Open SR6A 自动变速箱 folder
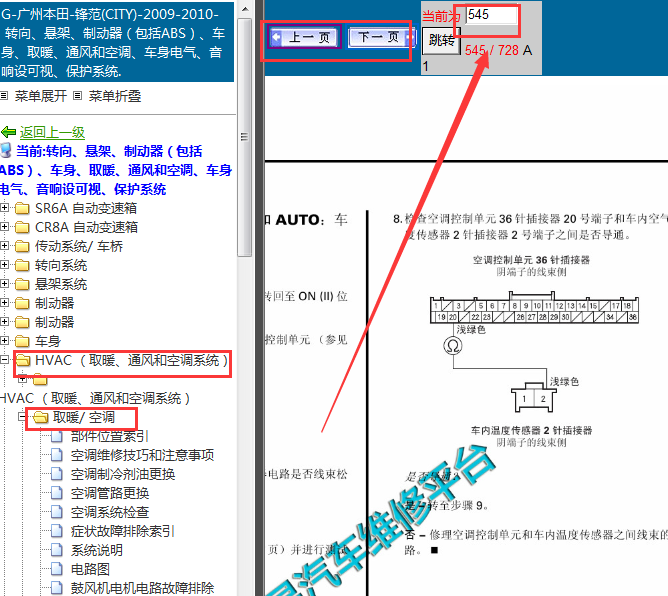 [x=86, y=208]
